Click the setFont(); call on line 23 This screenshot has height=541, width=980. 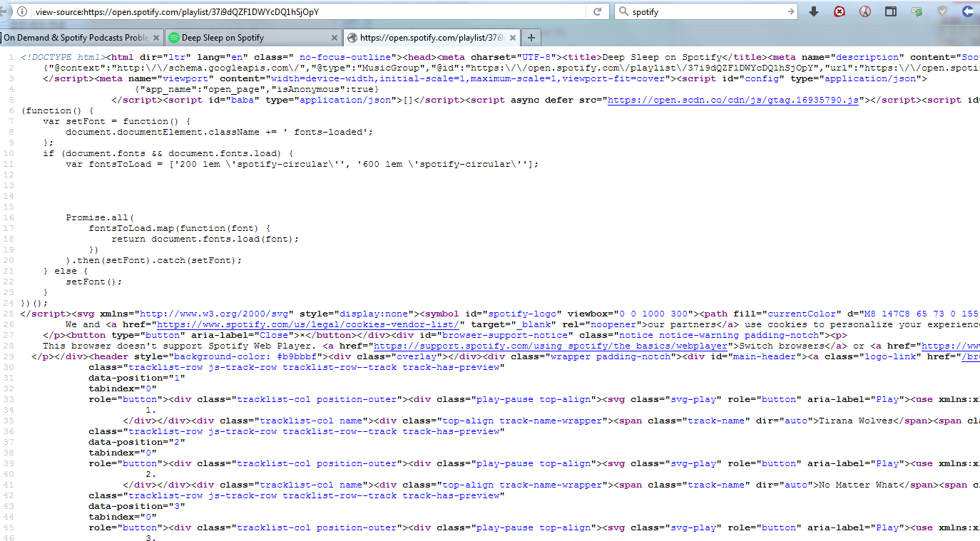coord(94,282)
